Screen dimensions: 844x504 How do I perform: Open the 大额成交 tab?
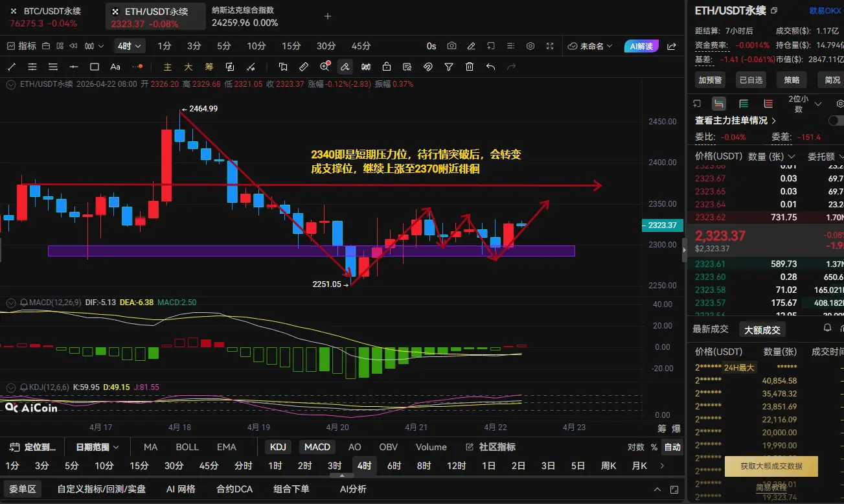click(762, 329)
